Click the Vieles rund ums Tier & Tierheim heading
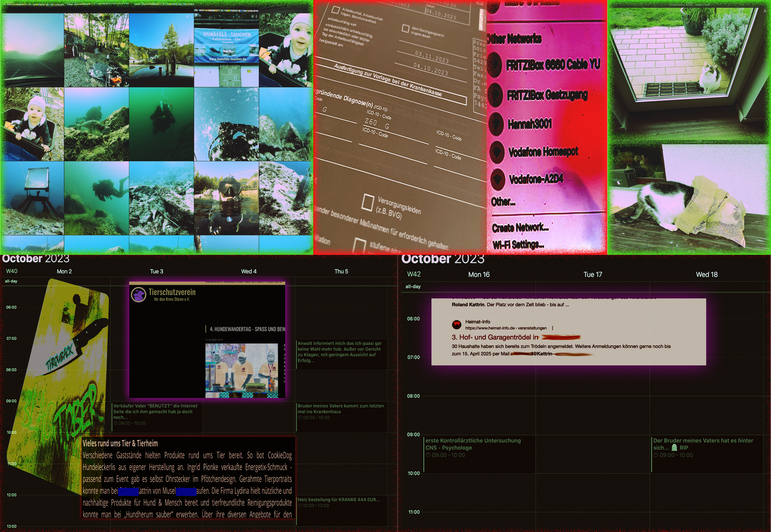Image resolution: width=771 pixels, height=532 pixels. tap(120, 443)
